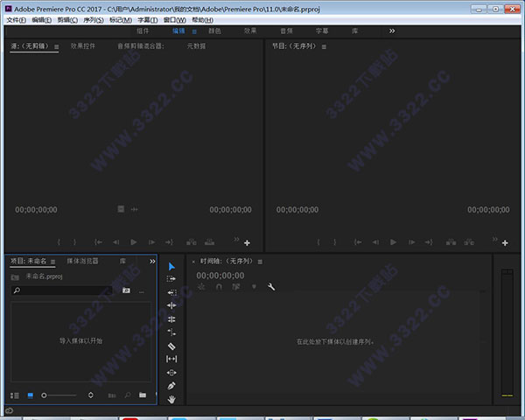Create a new bin in Project panel
The height and width of the screenshot is (420, 525).
click(143, 395)
